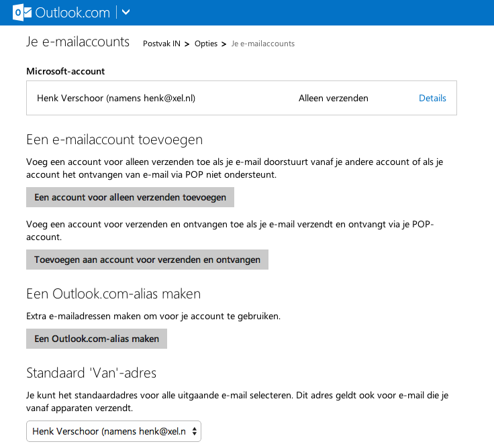Open the header chevron dropdown menu

[x=126, y=12]
